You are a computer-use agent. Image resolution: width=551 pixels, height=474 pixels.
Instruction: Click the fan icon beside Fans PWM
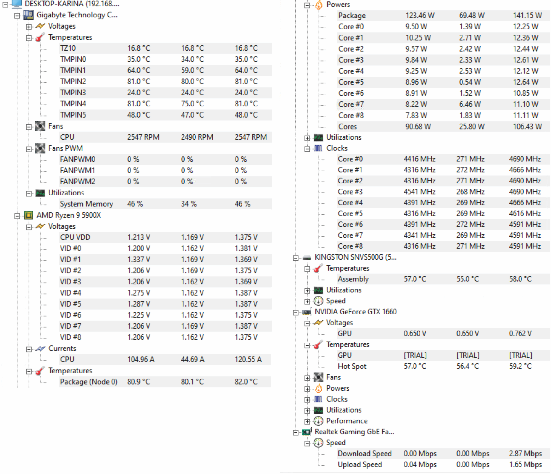(x=40, y=148)
